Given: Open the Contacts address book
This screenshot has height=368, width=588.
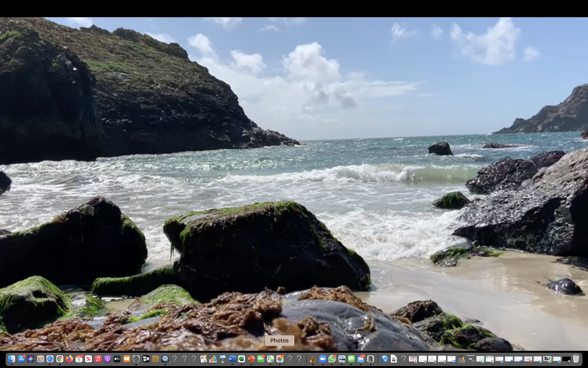Looking at the screenshot, I should coord(155,359).
